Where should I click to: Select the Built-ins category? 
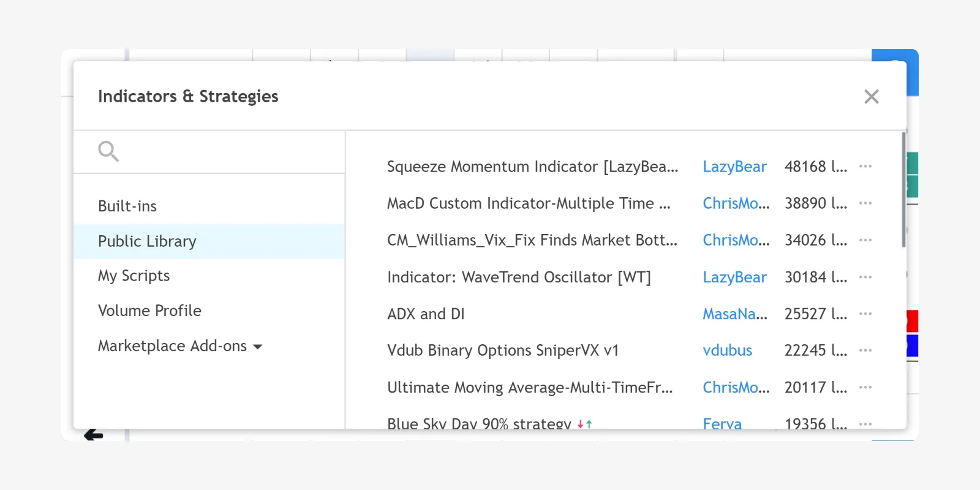coord(127,206)
